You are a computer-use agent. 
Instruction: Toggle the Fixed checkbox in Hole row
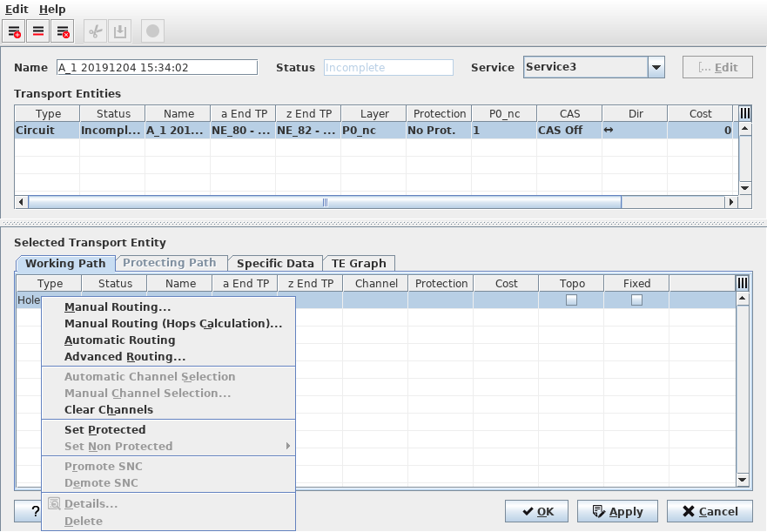tap(636, 300)
